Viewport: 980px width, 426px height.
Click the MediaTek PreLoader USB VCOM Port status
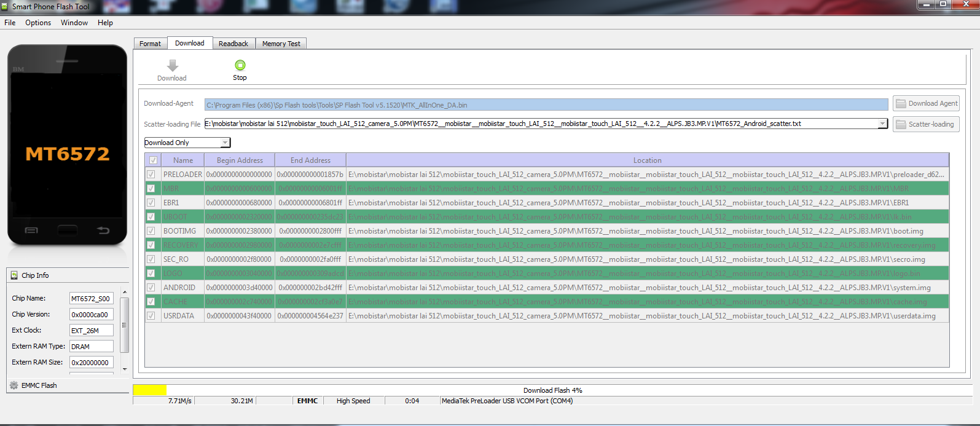pos(508,401)
